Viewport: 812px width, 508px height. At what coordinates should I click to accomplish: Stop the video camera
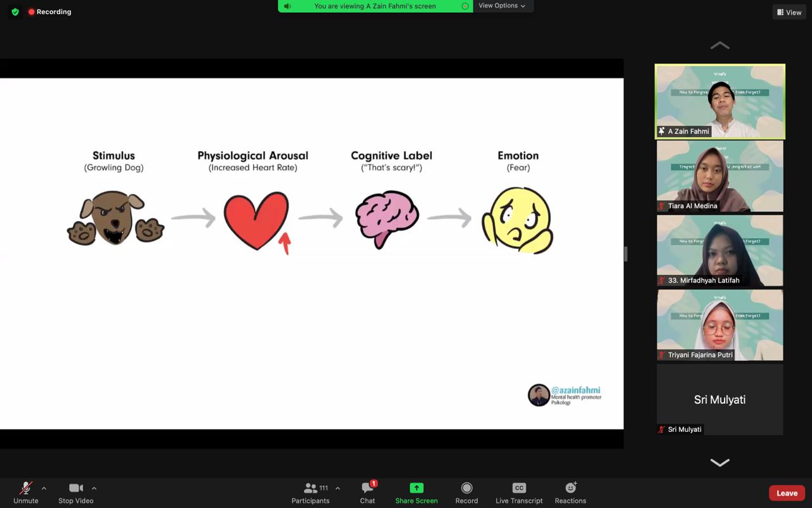click(x=75, y=488)
